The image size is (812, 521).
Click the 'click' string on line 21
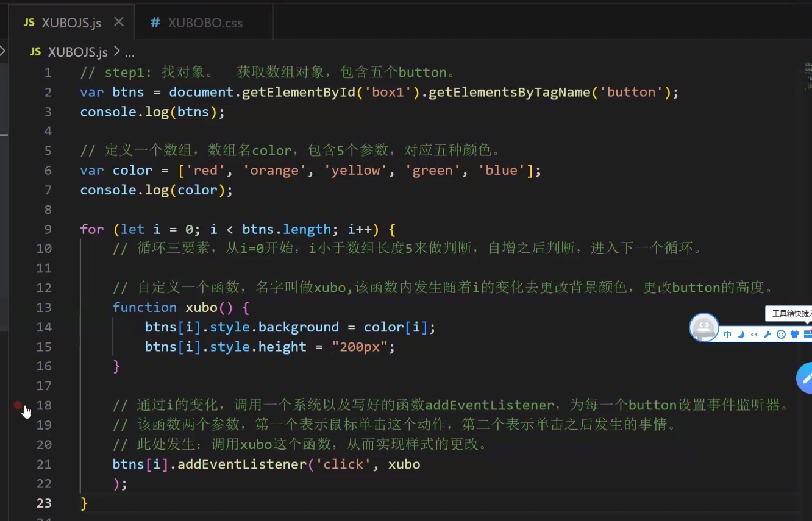pyautogui.click(x=343, y=464)
